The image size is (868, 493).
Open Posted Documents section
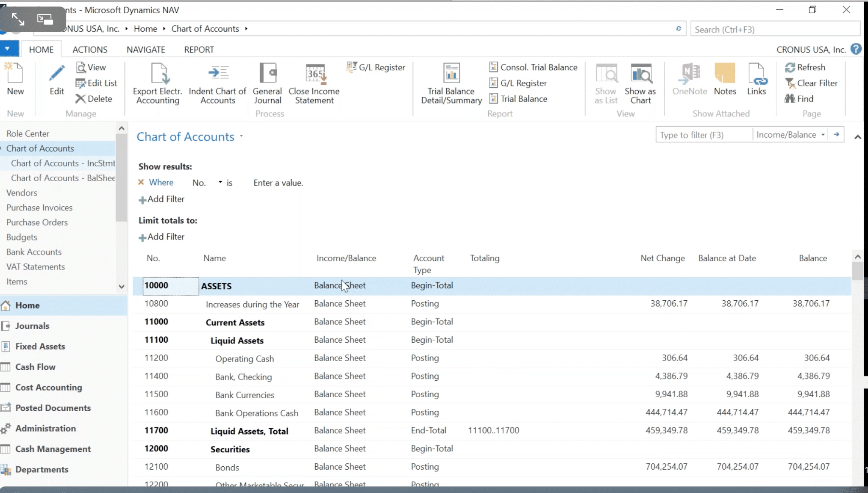coord(53,407)
